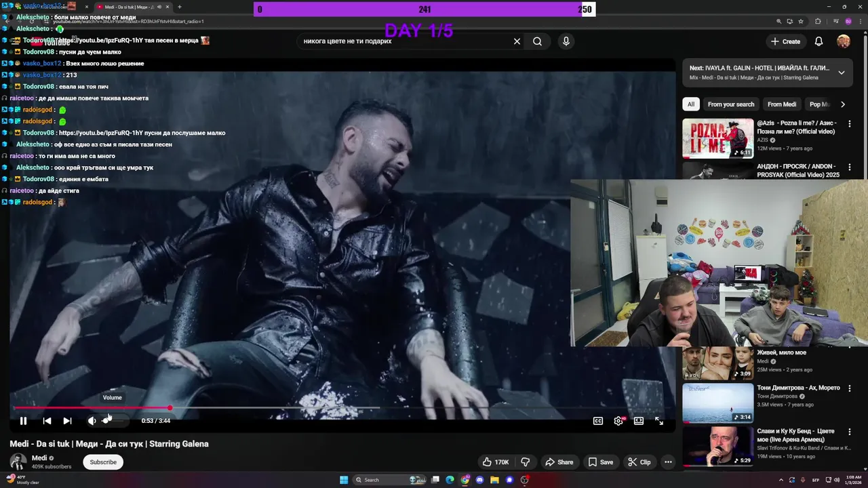Open the YouTube account avatar menu
This screenshot has width=868, height=488.
pyautogui.click(x=844, y=41)
